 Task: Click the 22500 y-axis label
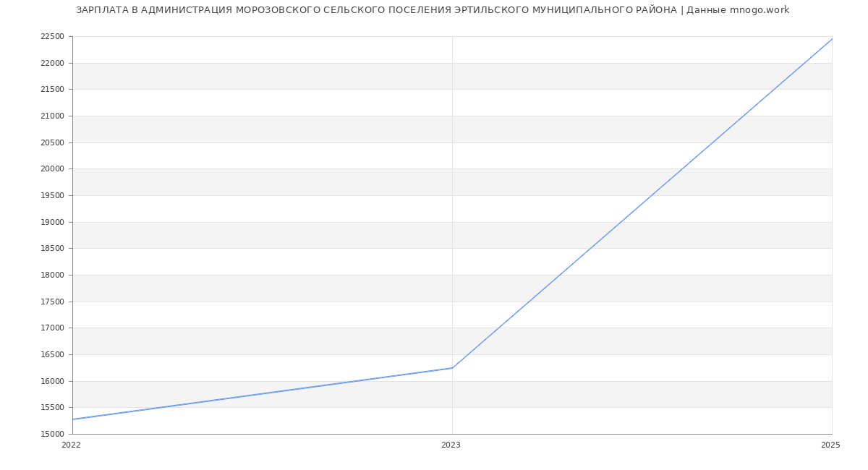pyautogui.click(x=53, y=37)
